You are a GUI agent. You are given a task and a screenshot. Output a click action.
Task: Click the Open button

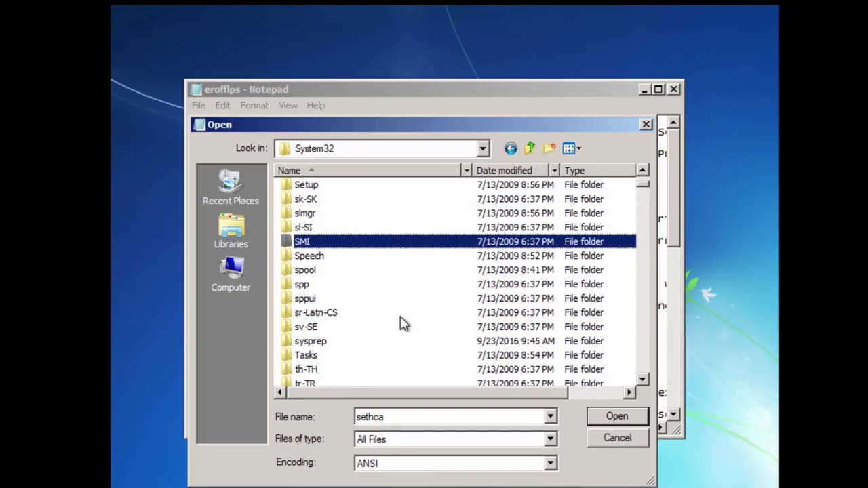pos(617,416)
